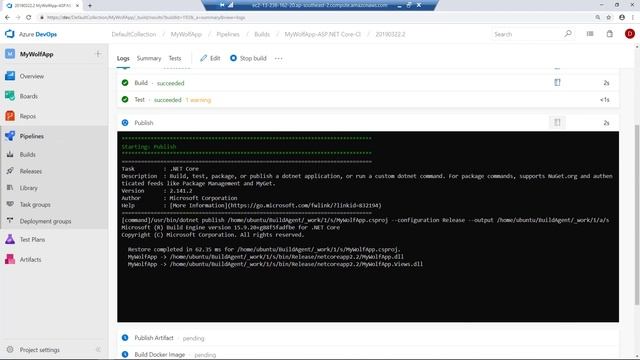Open the browser account icon
Image resolution: width=640 pixels, height=360 pixels.
622,17
